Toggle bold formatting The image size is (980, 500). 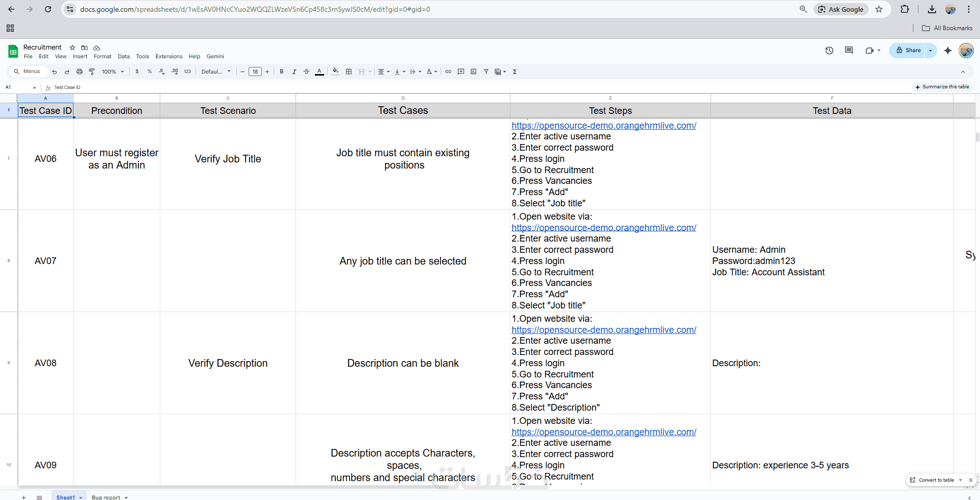click(x=282, y=72)
